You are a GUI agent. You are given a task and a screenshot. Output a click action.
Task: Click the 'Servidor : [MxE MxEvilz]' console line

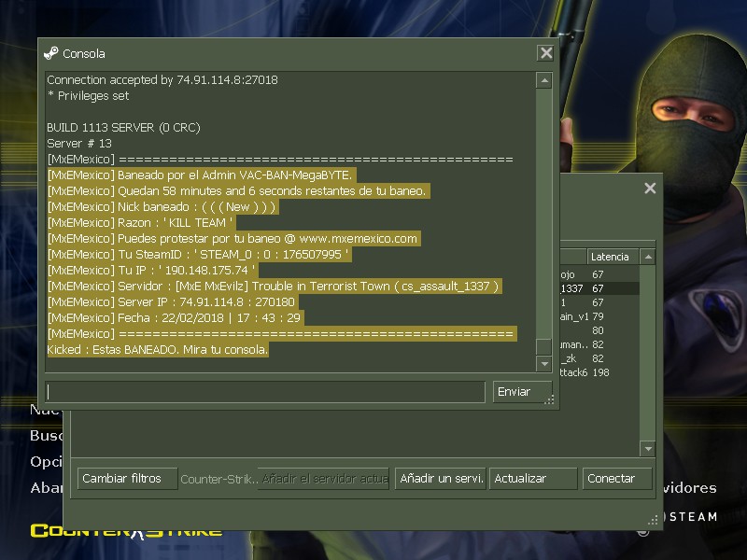[x=275, y=287]
